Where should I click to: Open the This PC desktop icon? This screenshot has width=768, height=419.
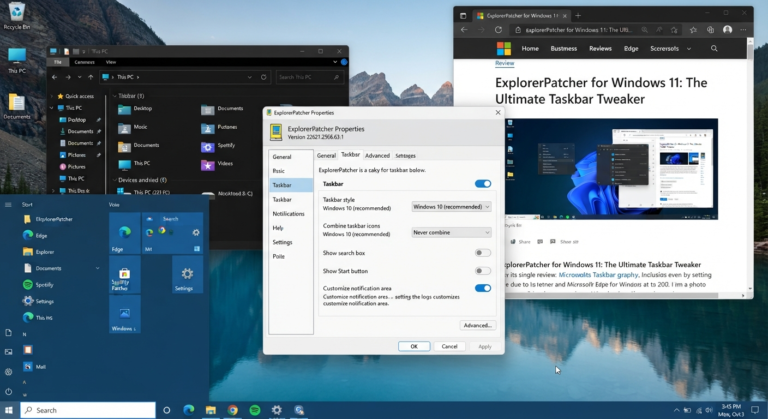[17, 61]
